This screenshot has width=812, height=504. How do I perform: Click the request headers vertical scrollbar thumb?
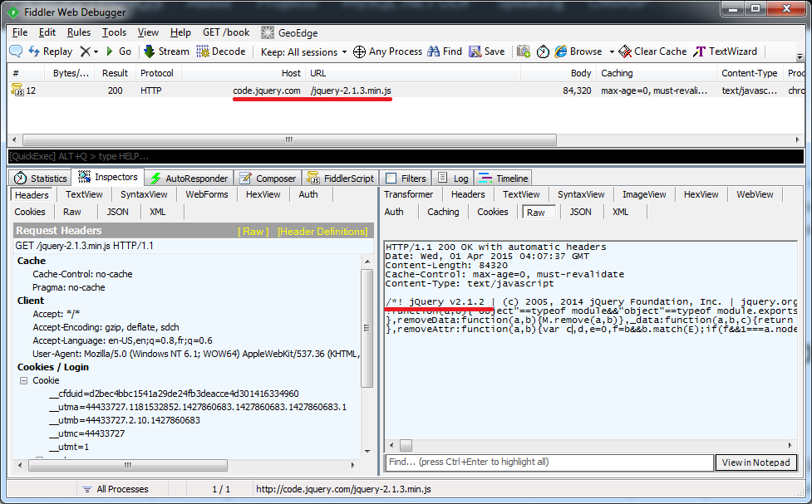367,327
